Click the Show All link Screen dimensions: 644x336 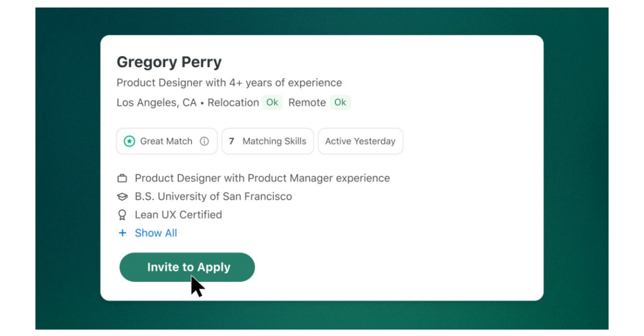coord(156,233)
